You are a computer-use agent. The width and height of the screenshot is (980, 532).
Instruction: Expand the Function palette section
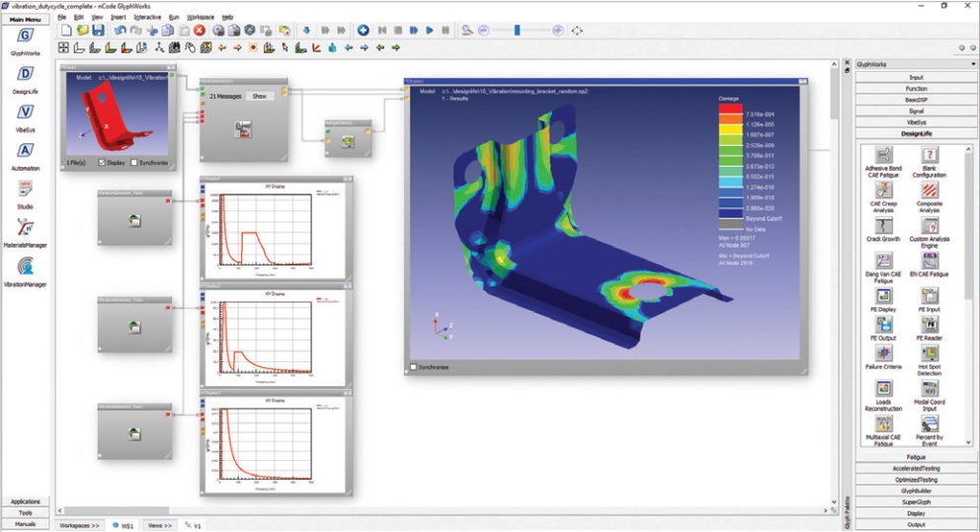tap(916, 88)
